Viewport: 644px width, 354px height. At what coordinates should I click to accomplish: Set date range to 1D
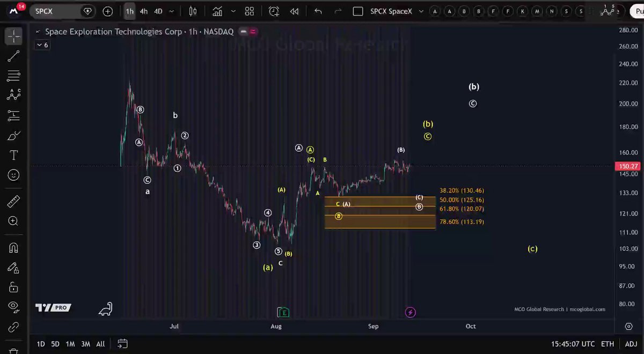click(40, 344)
